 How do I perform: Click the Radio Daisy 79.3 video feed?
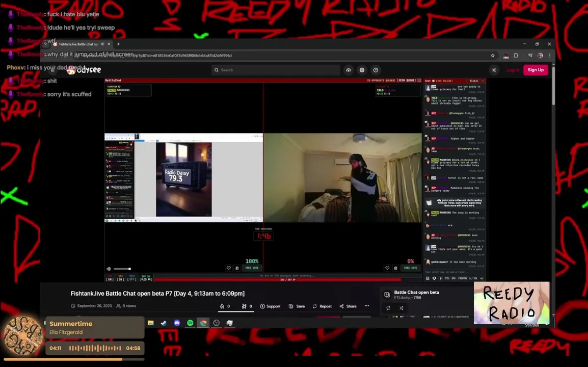[x=184, y=179]
